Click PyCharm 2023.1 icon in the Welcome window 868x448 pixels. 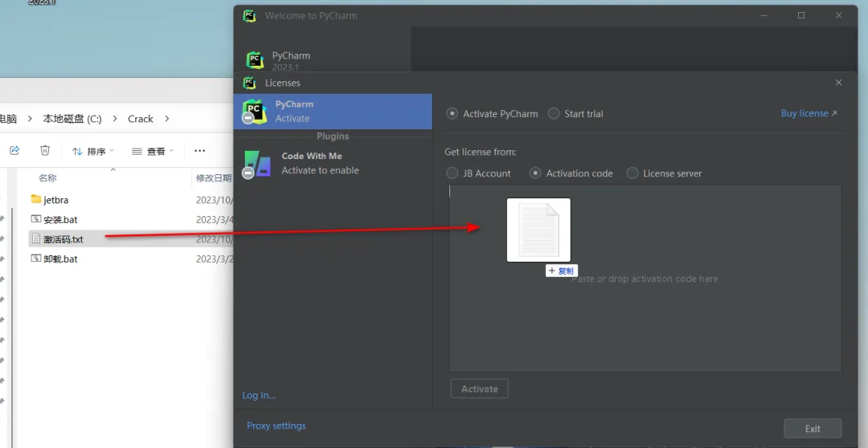(x=256, y=59)
